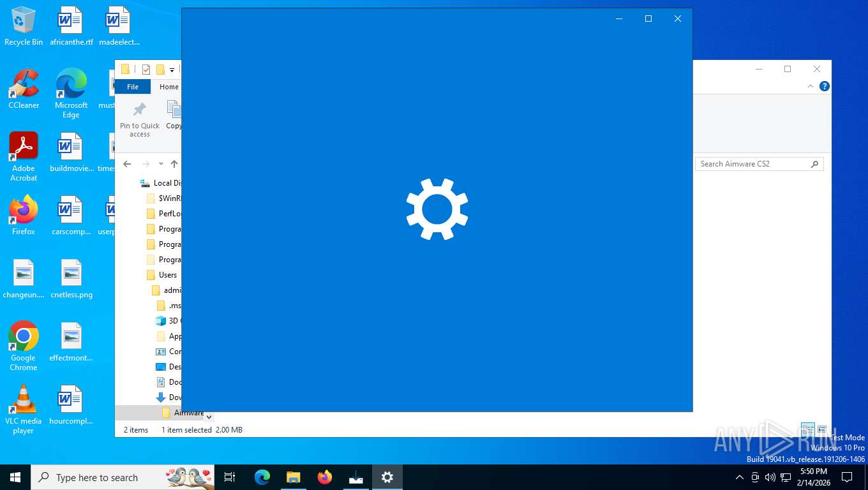Select the admin folder in tree
Viewport: 868px width, 490px height.
click(166, 290)
